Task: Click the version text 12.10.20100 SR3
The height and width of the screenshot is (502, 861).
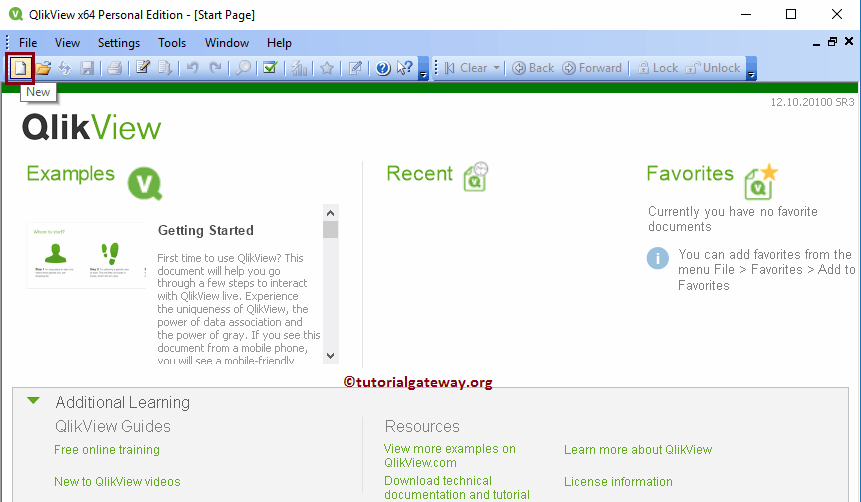Action: [812, 102]
